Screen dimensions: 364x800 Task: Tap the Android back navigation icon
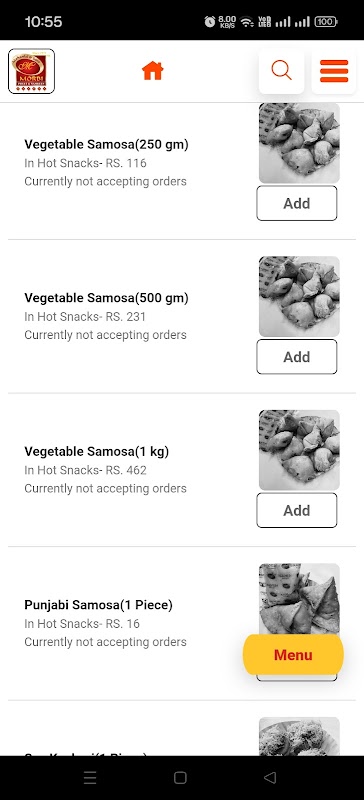tap(270, 777)
